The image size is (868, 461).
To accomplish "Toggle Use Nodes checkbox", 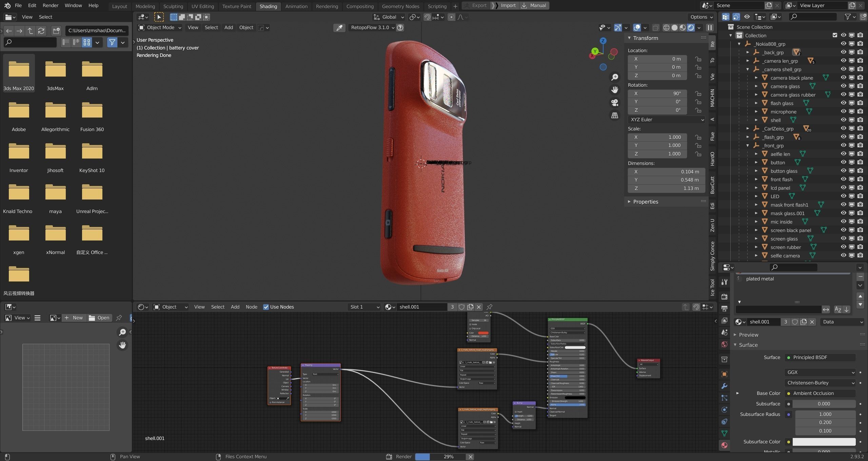I will tap(266, 307).
